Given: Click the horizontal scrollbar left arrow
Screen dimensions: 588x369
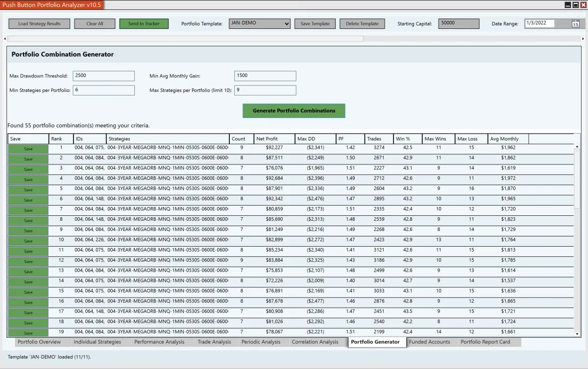Looking at the screenshot, I should pyautogui.click(x=5, y=39).
